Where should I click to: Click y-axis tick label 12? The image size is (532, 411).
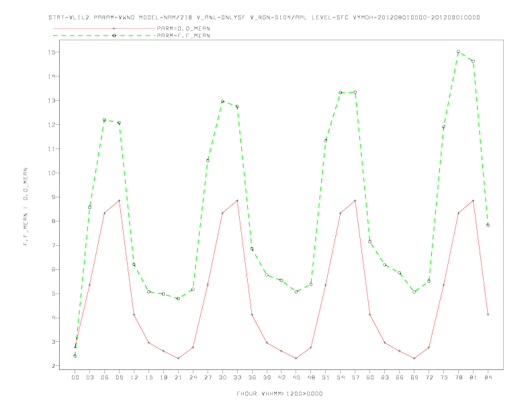(52, 124)
